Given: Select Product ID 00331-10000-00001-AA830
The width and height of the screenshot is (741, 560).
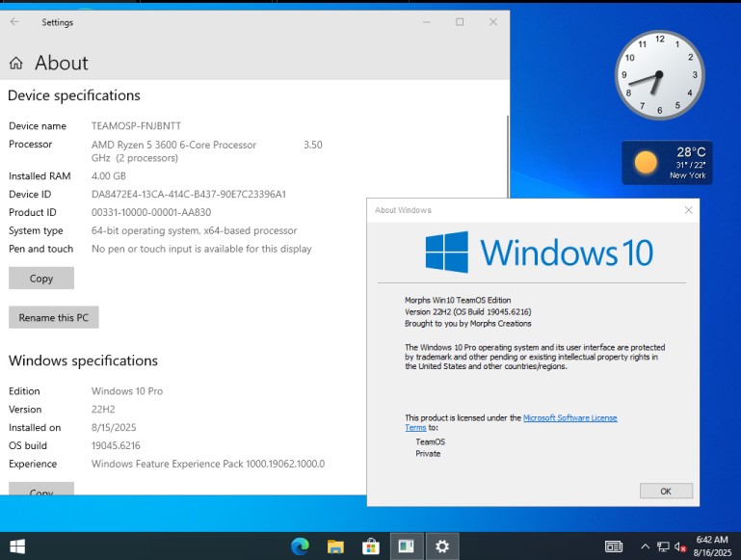Looking at the screenshot, I should 151,212.
